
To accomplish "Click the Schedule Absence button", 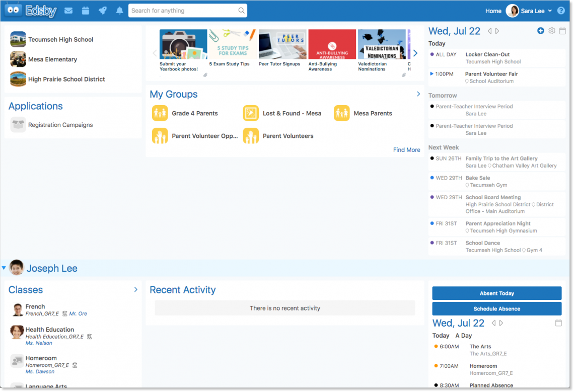I will [496, 309].
